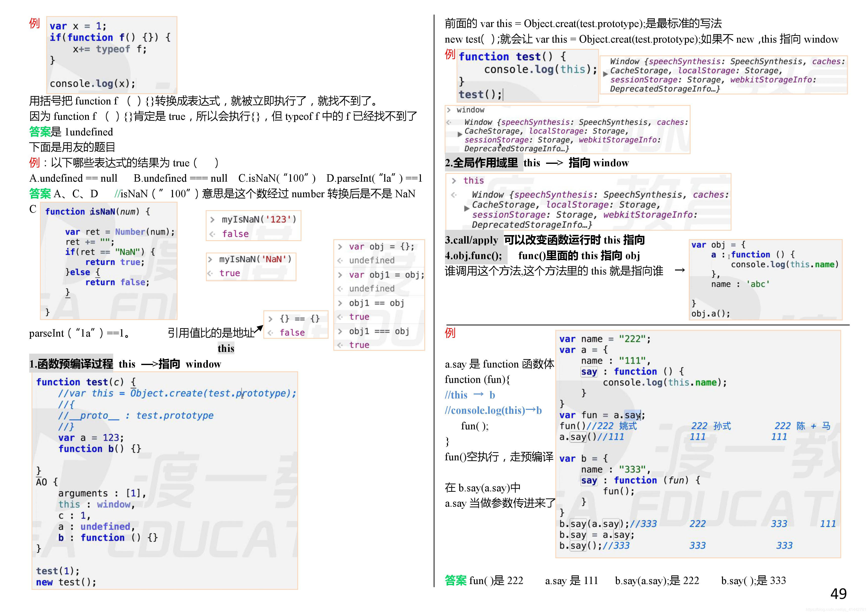Click the code line 'var ret = Number(num);'
The image size is (868, 614).
coord(120,232)
